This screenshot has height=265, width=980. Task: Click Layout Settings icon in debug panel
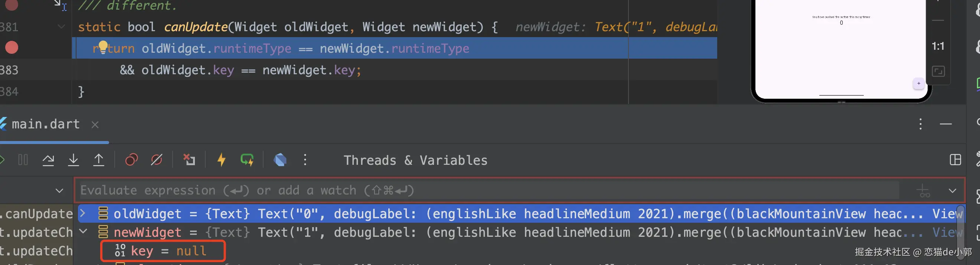tap(955, 160)
